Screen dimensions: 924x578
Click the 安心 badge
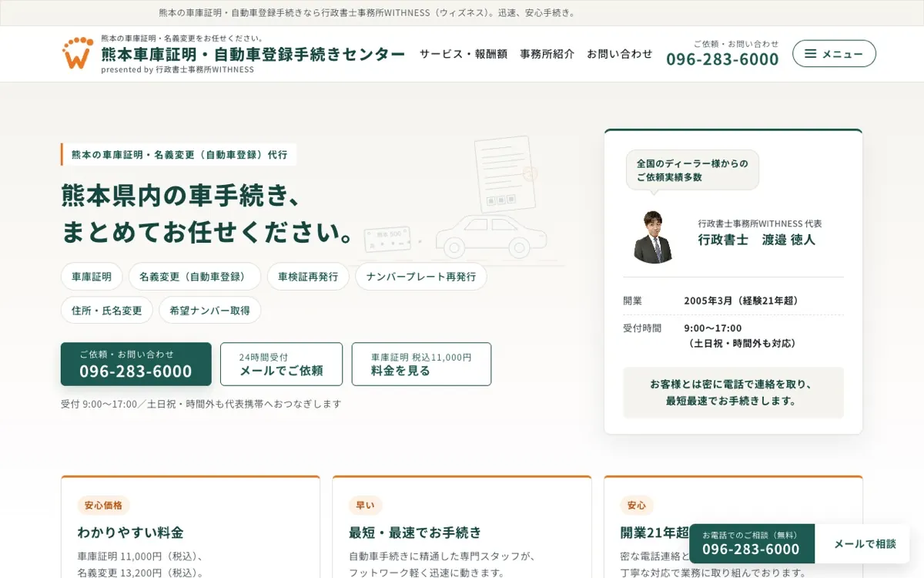637,506
